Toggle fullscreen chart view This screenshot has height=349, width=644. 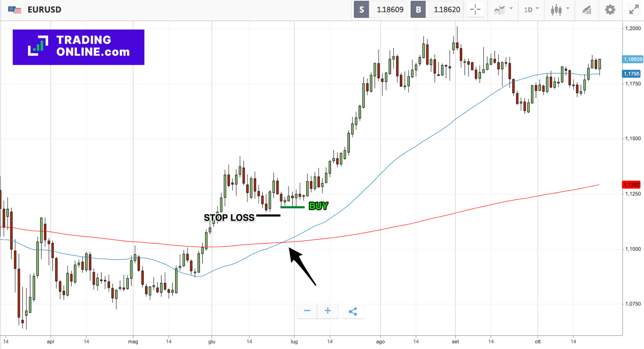[633, 9]
